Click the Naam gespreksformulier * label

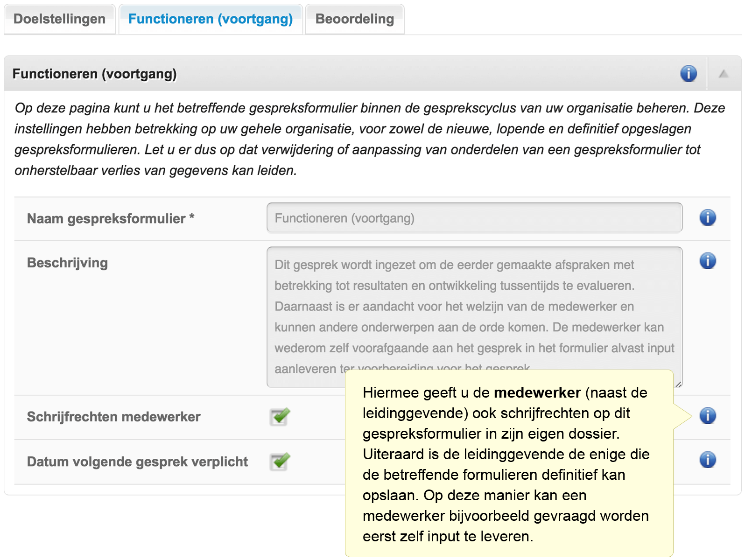coord(111,218)
